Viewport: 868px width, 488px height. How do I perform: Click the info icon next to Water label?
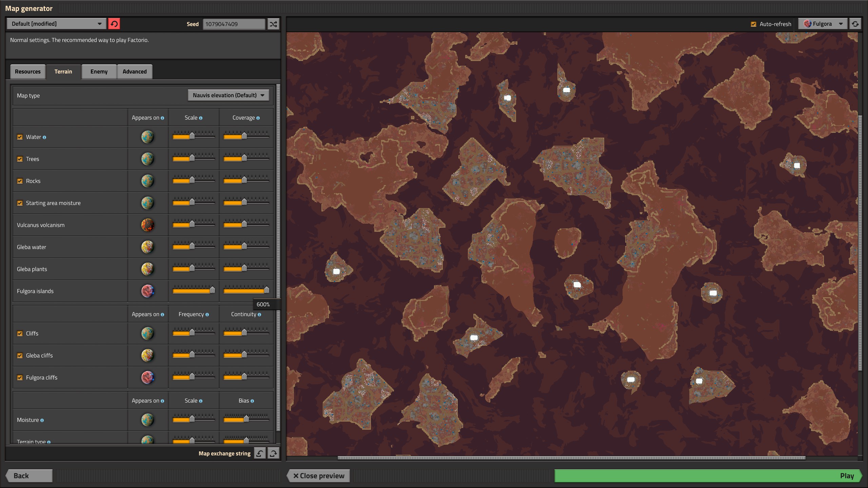(44, 137)
